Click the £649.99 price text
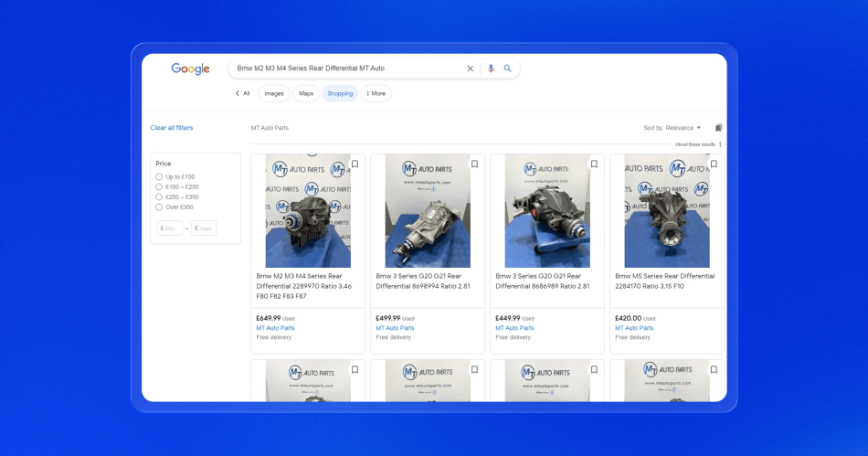 268,318
